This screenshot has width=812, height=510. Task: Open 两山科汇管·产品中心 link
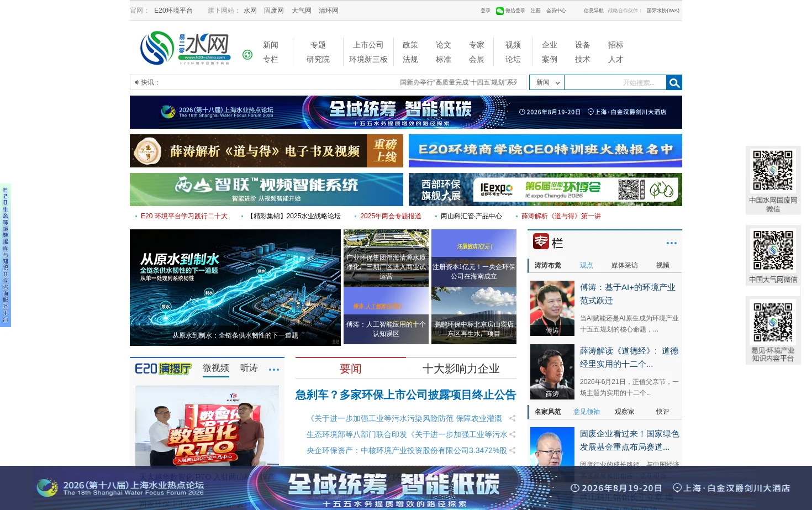(471, 216)
